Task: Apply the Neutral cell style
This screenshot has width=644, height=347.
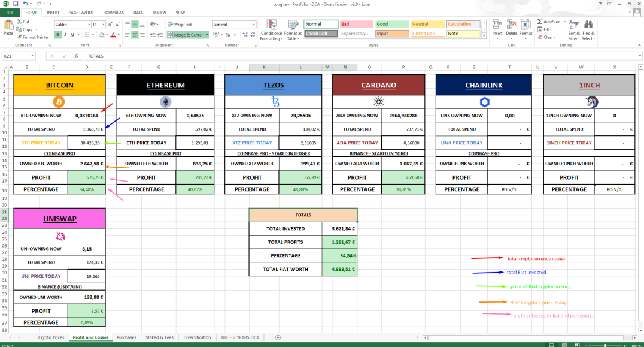Action: point(427,24)
